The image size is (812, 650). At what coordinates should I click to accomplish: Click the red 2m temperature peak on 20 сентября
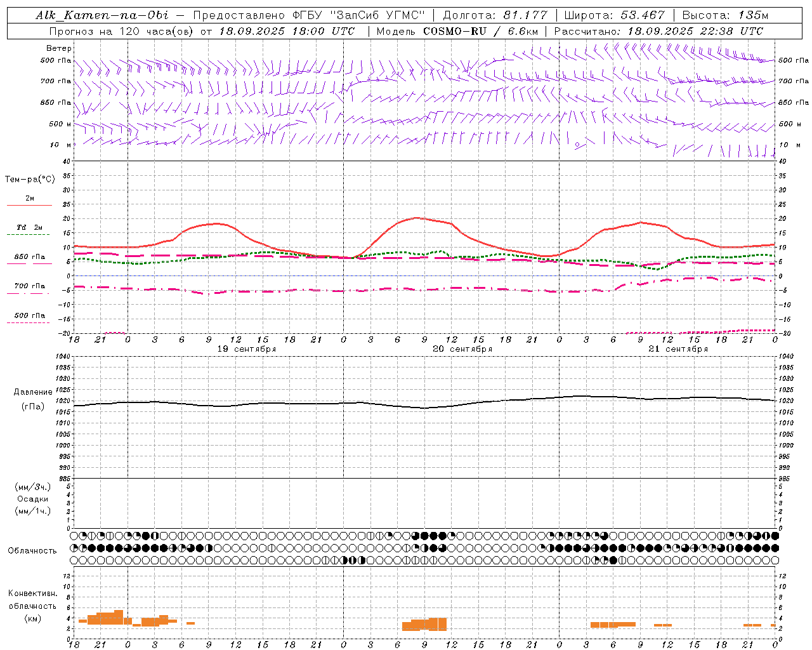[x=416, y=218]
